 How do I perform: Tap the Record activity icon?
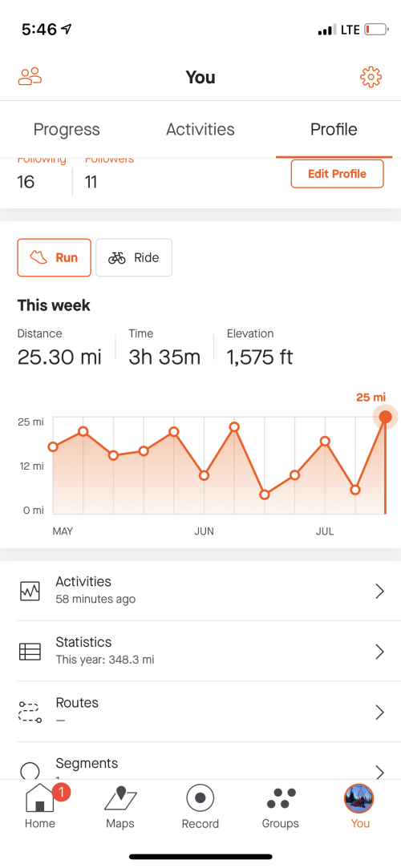200,798
